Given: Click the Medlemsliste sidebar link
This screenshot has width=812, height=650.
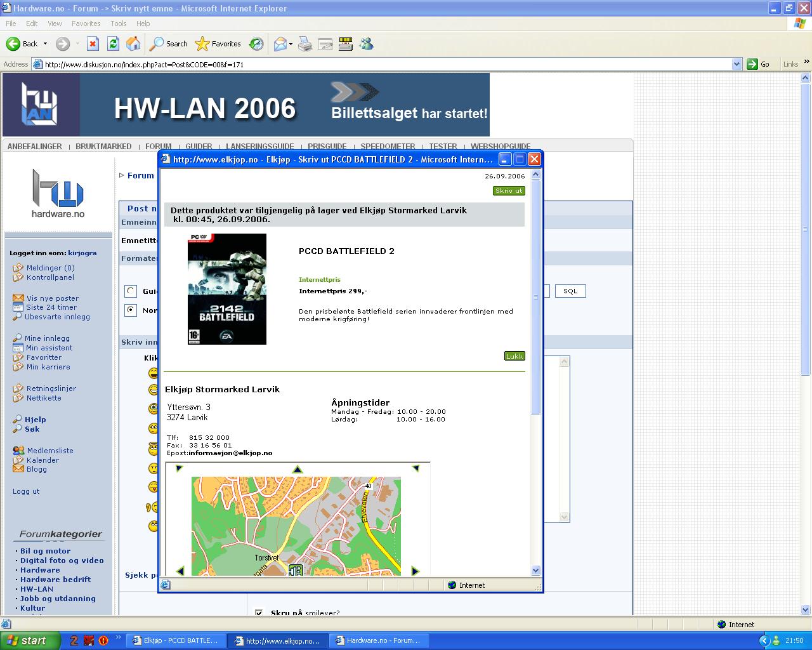Looking at the screenshot, I should 50,451.
